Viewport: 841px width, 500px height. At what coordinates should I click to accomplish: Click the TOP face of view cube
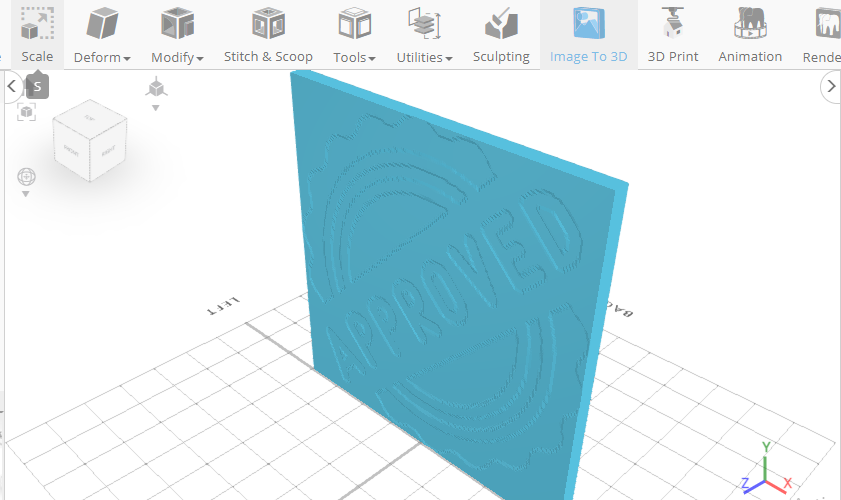90,117
